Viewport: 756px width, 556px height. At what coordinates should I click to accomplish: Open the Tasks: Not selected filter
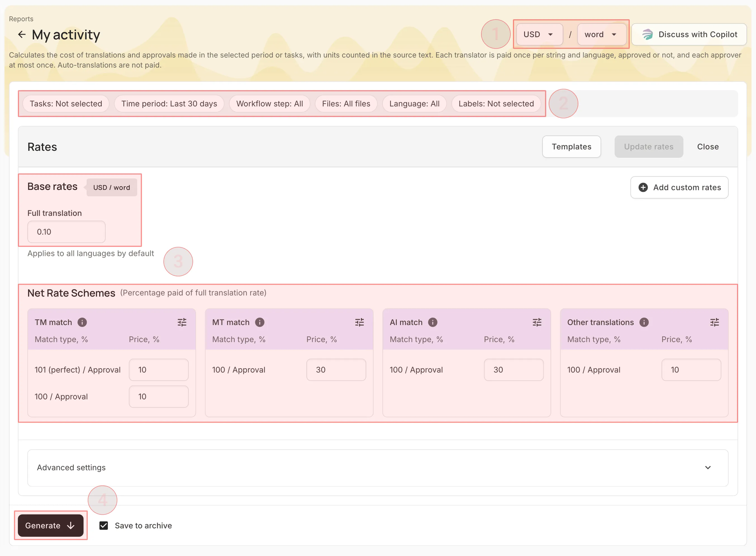pos(66,104)
